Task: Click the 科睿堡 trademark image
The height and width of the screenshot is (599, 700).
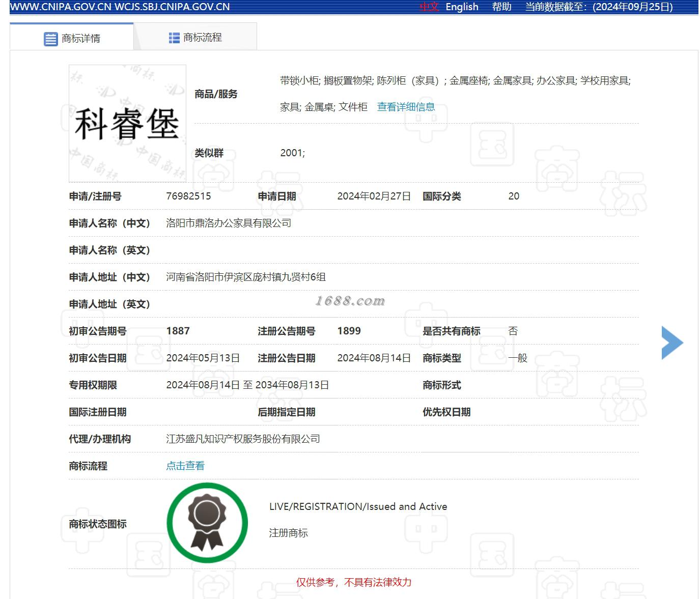Action: [127, 123]
